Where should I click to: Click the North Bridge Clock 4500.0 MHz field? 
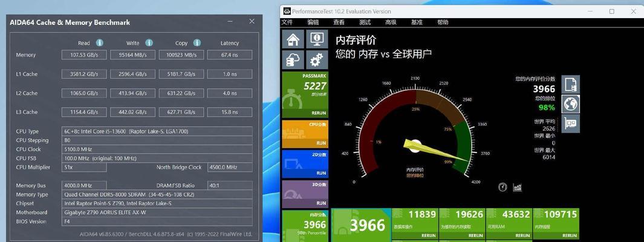coord(230,167)
